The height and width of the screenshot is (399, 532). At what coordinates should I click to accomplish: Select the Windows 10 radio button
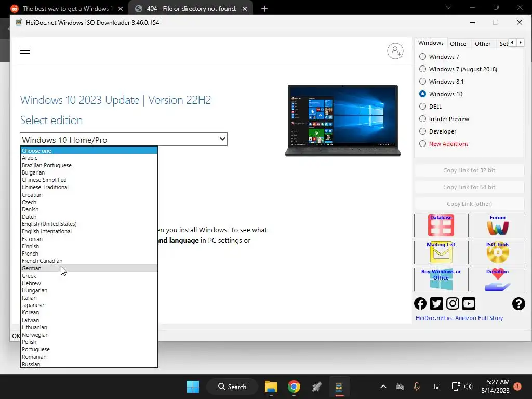[x=422, y=94]
